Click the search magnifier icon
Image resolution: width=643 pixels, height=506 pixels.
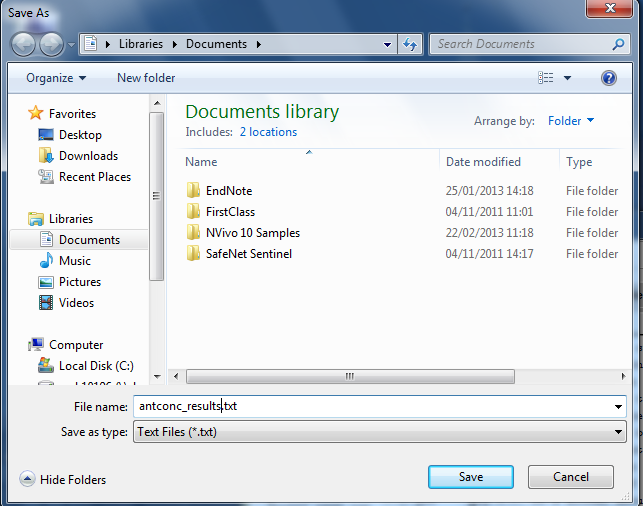618,44
